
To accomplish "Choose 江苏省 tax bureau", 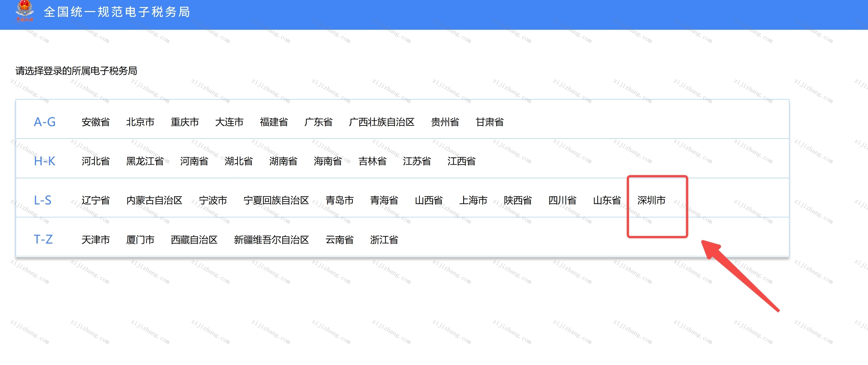I will [417, 161].
